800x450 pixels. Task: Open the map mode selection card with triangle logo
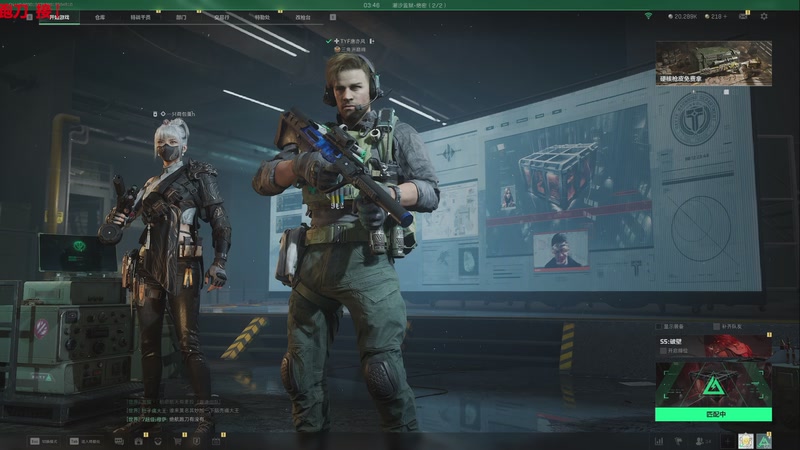[713, 385]
